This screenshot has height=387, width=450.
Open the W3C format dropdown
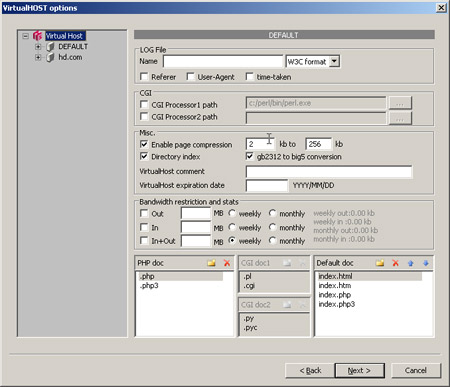tap(334, 61)
